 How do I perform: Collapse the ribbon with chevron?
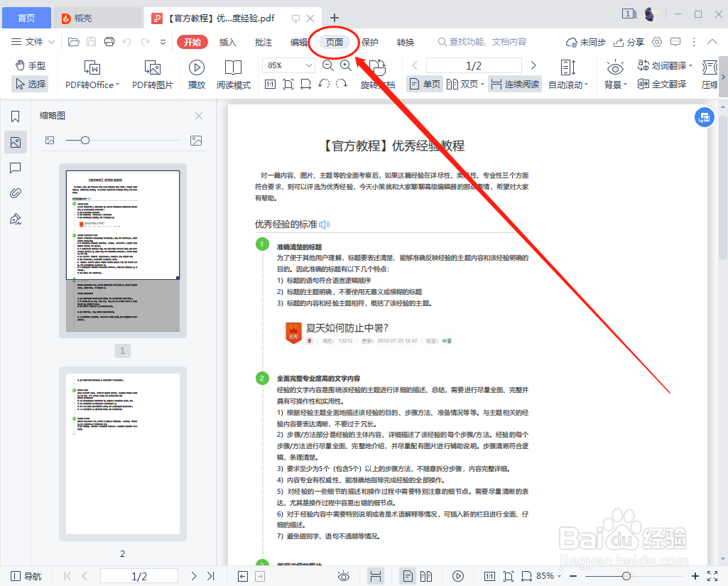click(712, 42)
